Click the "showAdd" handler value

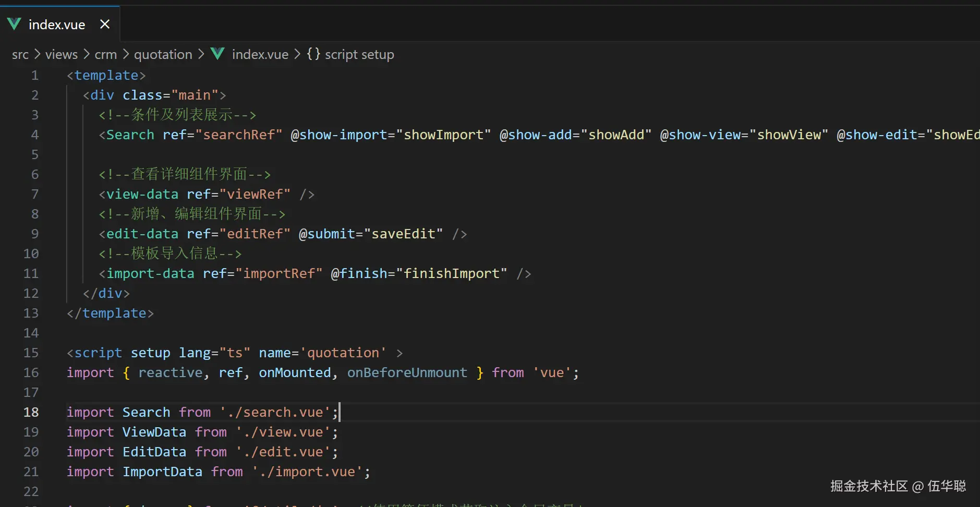[x=616, y=135]
